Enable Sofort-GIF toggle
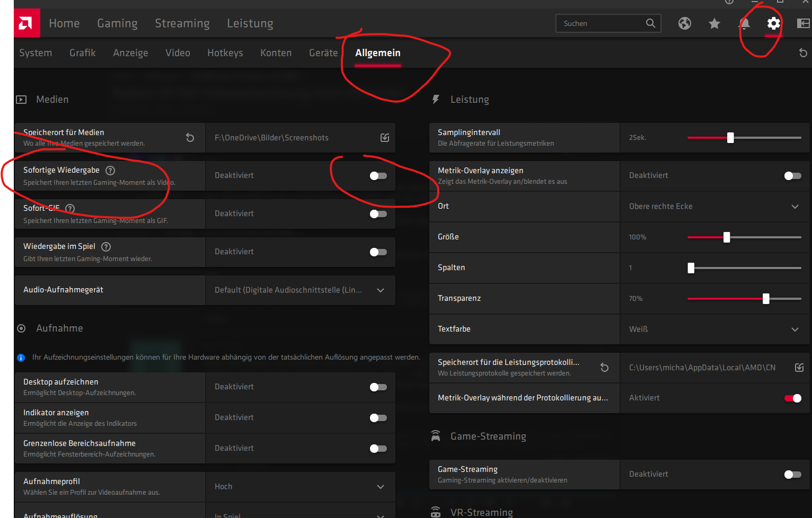Image resolution: width=812 pixels, height=518 pixels. 378,214
